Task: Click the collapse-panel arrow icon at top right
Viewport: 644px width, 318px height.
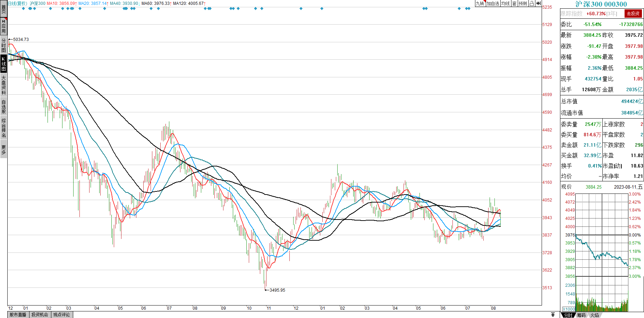Action: click(538, 3)
